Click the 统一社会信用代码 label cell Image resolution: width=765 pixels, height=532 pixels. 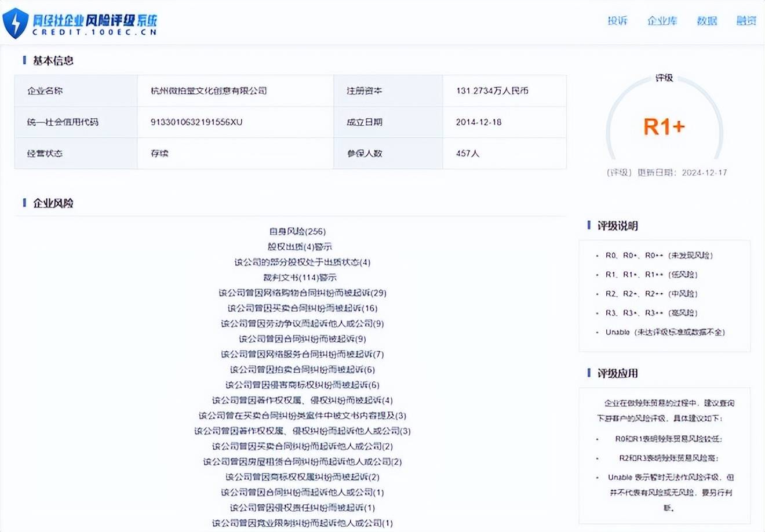point(76,122)
